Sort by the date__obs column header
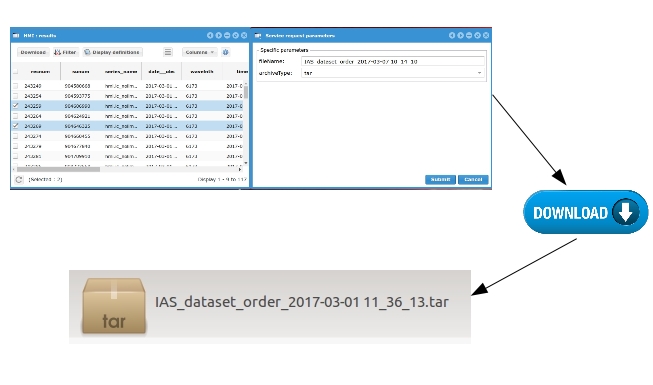 162,72
